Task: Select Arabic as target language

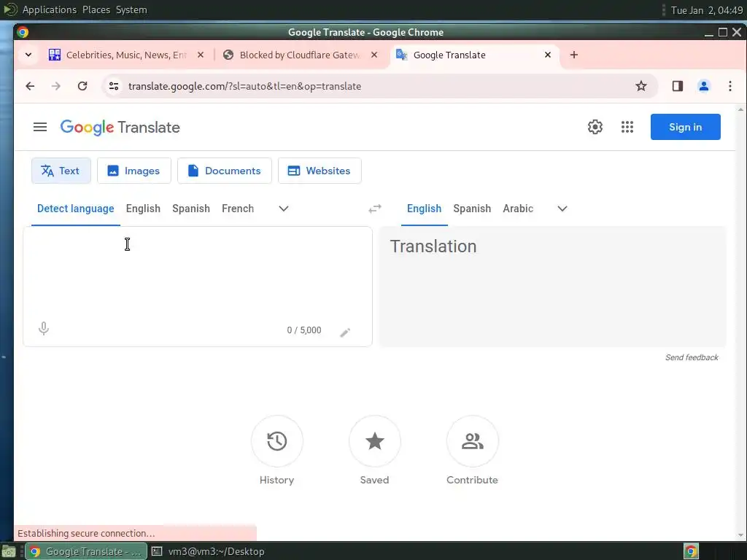Action: (518, 209)
